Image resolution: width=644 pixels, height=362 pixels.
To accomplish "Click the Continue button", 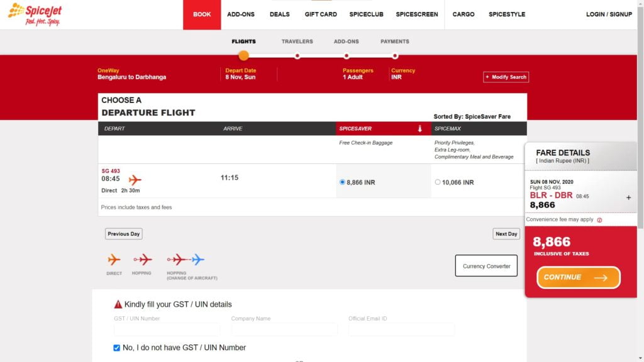I will coord(578,277).
